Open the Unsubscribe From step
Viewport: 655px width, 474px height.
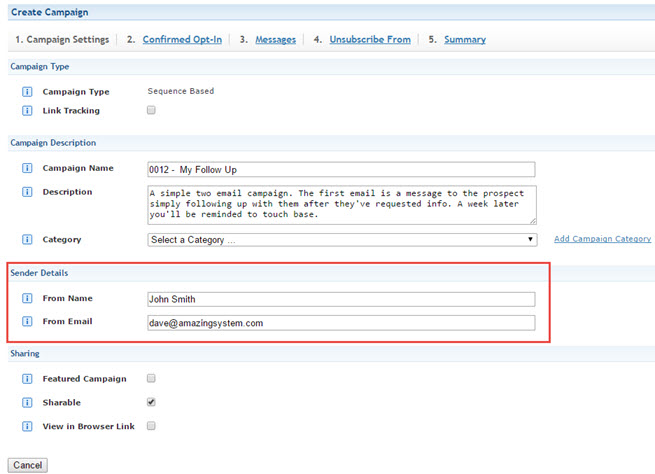click(x=370, y=40)
